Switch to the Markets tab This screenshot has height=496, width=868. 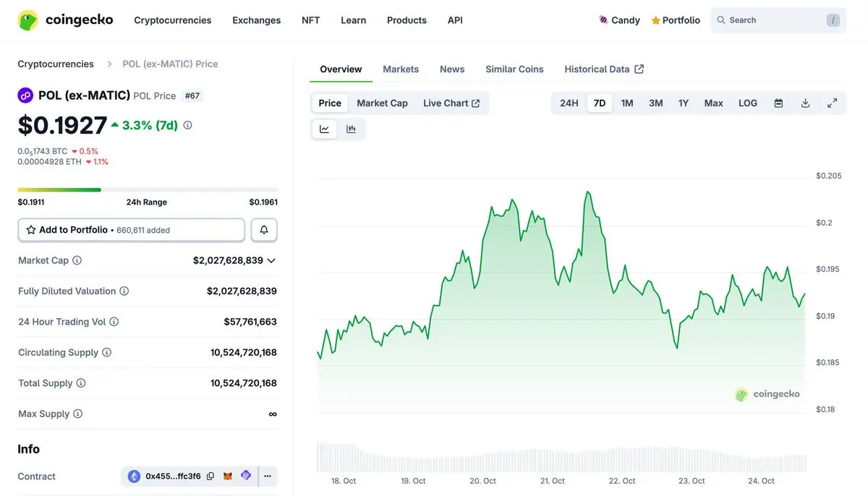[401, 69]
